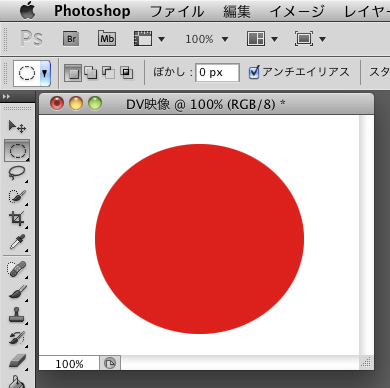Viewport: 390px width, 388px height.
Task: Click the ぼかし feather value field
Action: coord(217,72)
